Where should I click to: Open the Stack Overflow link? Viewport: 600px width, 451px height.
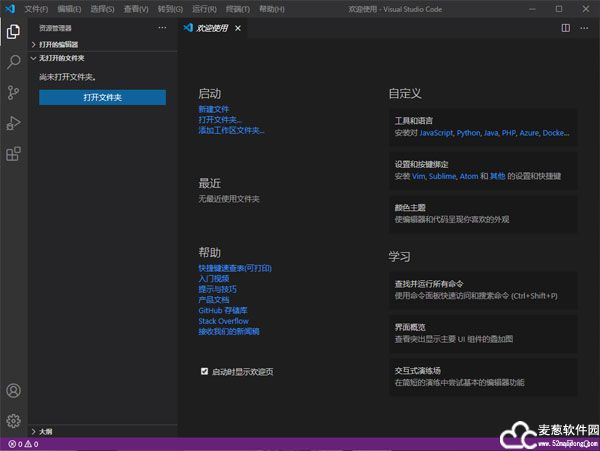(x=223, y=321)
